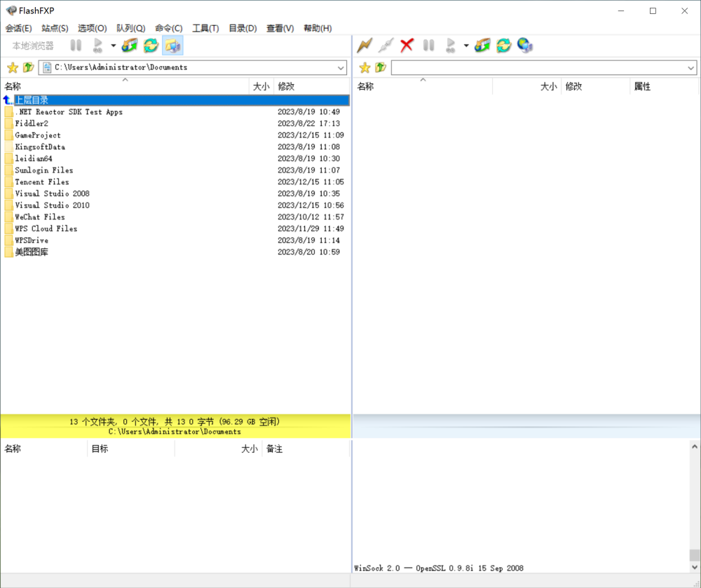The image size is (701, 588).
Task: Open the left pane star bookmarks icon
Action: [x=12, y=68]
